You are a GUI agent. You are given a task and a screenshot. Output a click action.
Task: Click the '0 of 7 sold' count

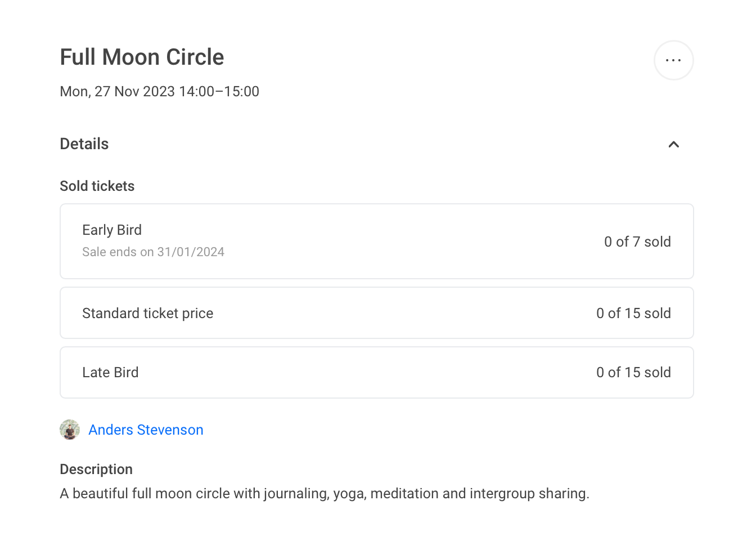[637, 242]
